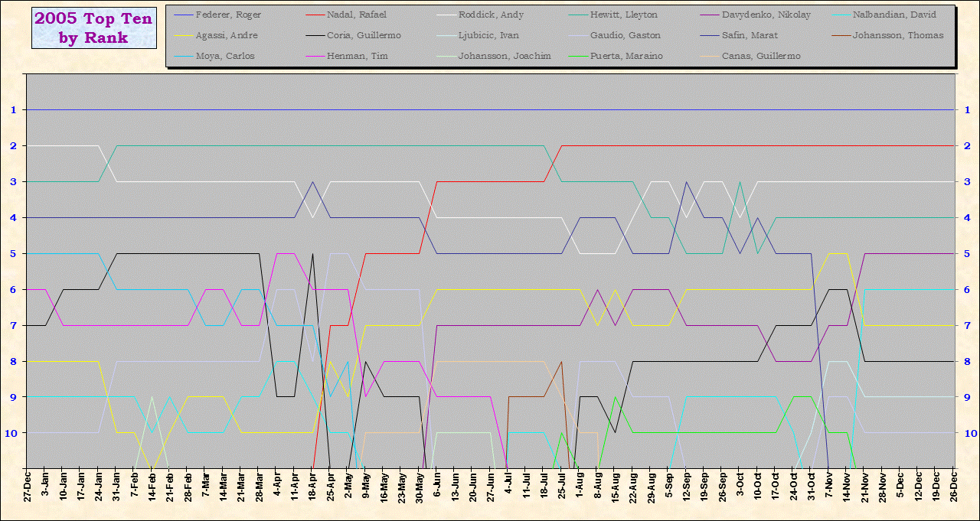This screenshot has width=980, height=521.
Task: Click the Roddick, Andy legend label
Action: pos(490,15)
